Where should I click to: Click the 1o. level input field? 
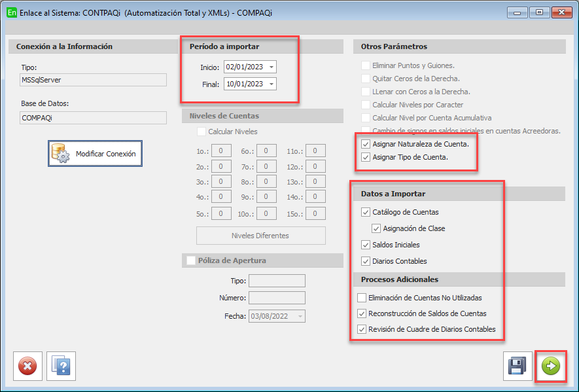tap(221, 151)
